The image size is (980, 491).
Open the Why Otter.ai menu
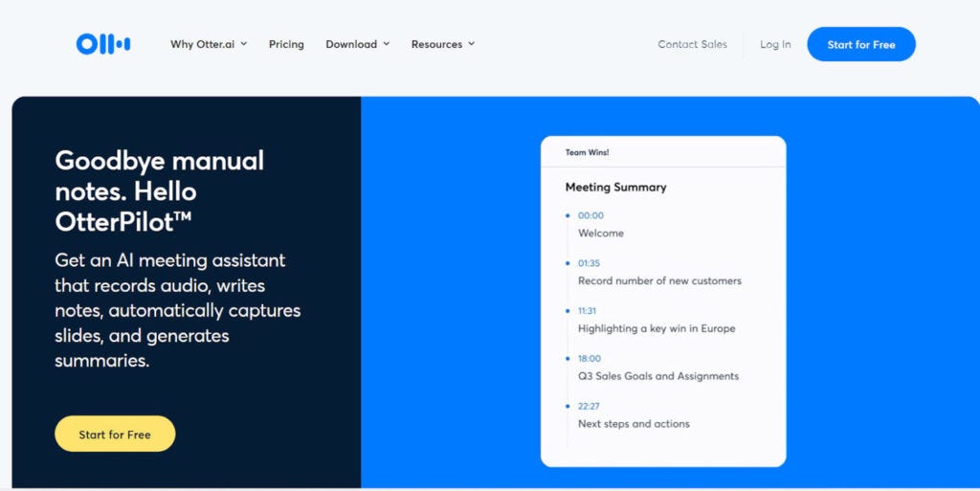pyautogui.click(x=209, y=44)
